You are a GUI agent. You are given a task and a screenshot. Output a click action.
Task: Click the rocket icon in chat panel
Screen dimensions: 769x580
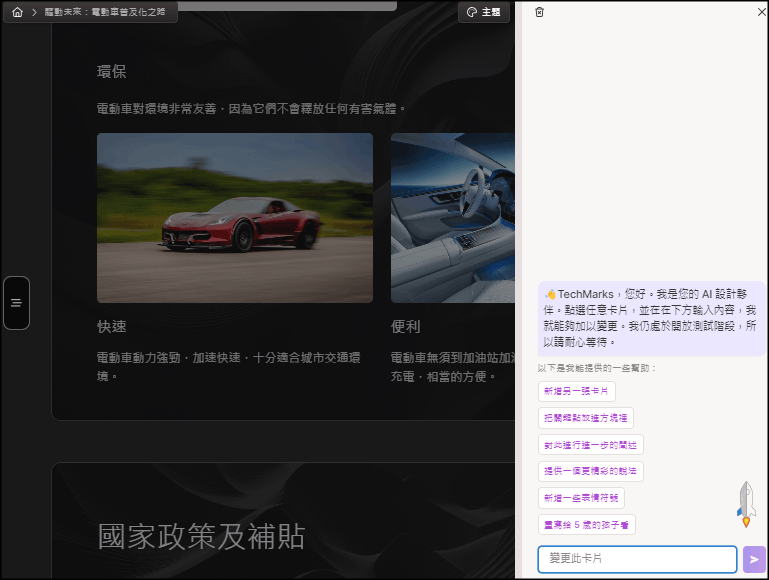pos(746,503)
